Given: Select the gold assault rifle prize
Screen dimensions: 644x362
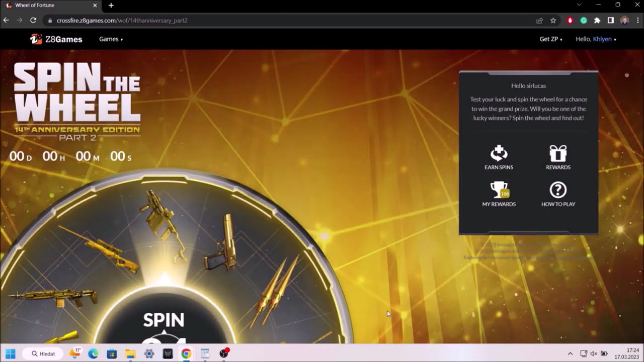Looking at the screenshot, I should tap(53, 297).
